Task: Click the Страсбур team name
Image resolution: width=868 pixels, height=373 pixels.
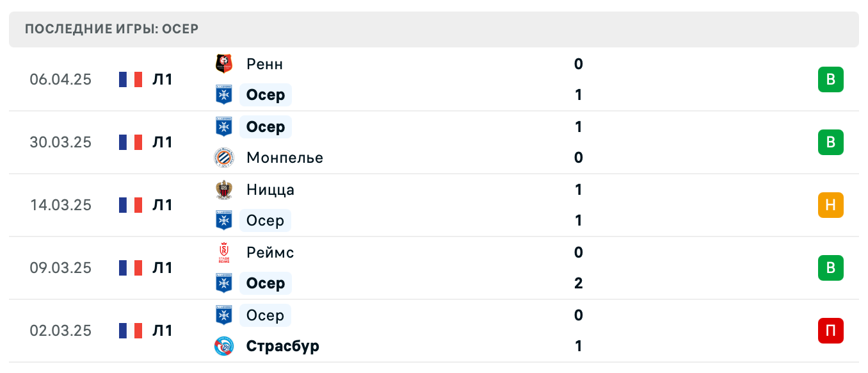Action: point(282,346)
